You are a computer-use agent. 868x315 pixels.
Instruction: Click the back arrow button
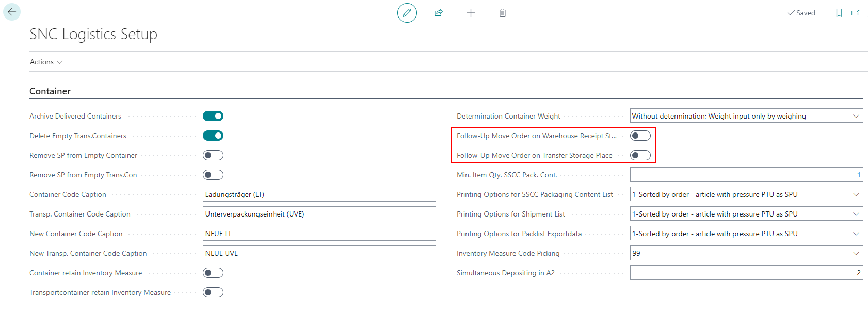click(12, 12)
